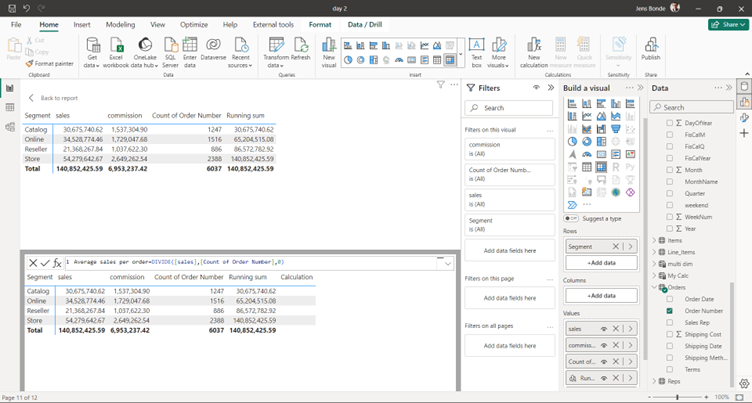Adjust the zoom slider in status bar
The height and width of the screenshot is (403, 752).
677,397
